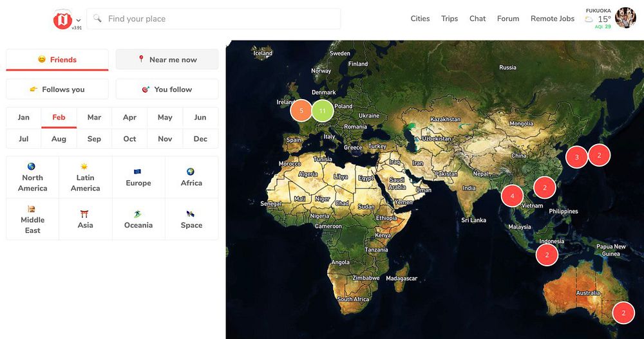
Task: Open the Cities menu item
Action: click(x=420, y=19)
